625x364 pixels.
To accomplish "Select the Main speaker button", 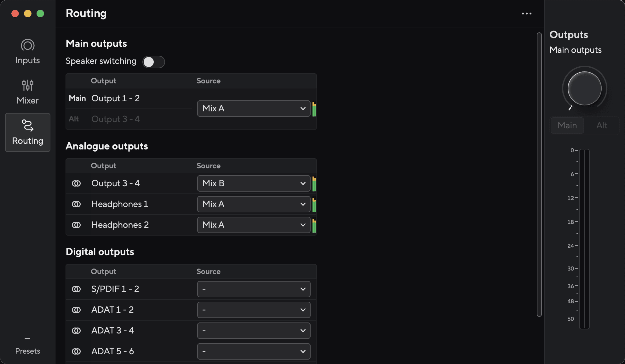I will [x=567, y=126].
